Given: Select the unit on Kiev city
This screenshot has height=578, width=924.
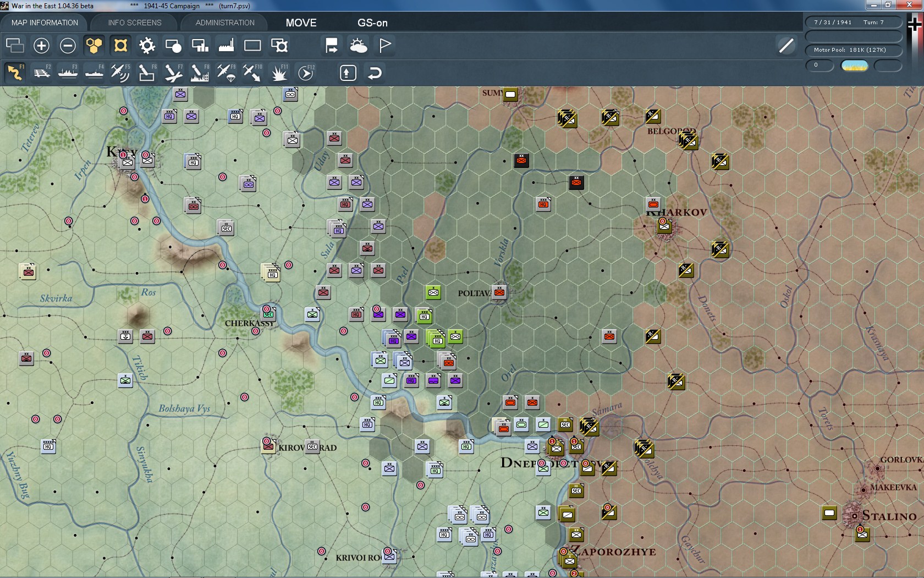Looking at the screenshot, I should click(x=128, y=162).
